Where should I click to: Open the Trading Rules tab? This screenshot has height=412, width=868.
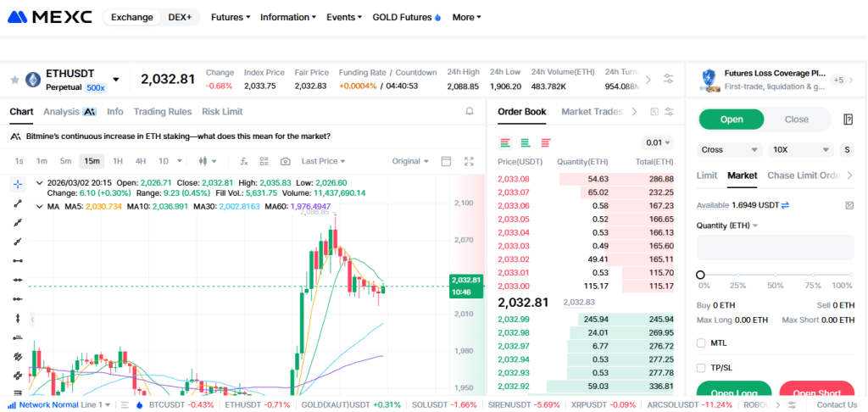coord(163,111)
